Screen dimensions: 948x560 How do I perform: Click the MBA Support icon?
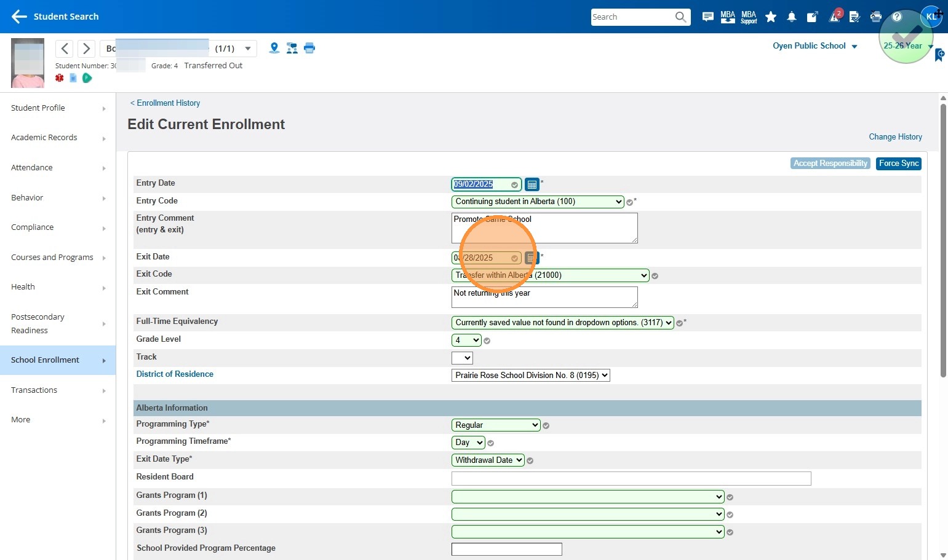pos(749,17)
